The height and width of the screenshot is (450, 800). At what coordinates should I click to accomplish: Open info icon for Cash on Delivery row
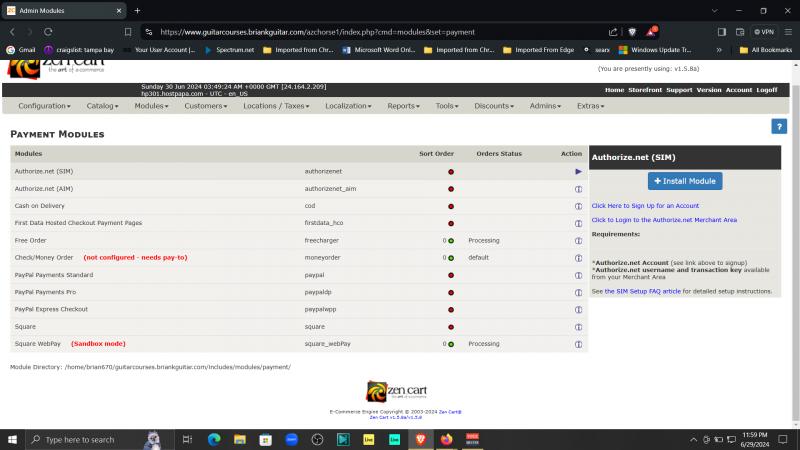tap(578, 206)
